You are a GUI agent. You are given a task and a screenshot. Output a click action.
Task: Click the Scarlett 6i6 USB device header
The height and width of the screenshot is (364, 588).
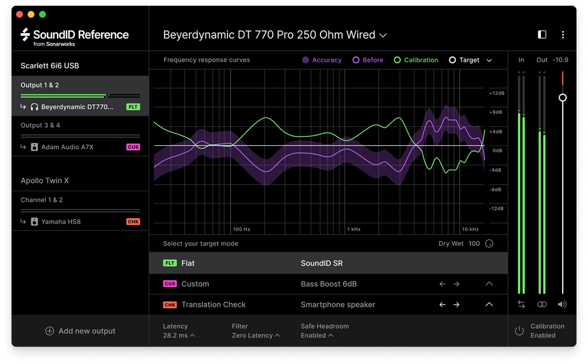(50, 66)
